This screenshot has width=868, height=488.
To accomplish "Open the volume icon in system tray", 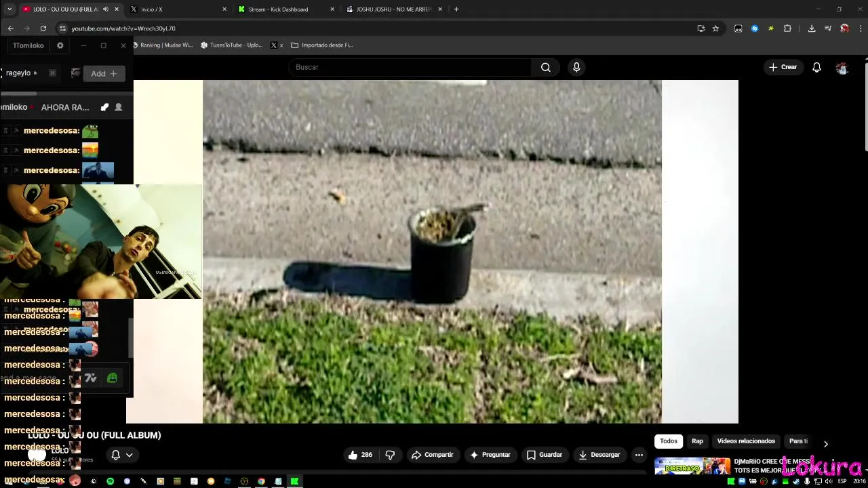I will point(829,481).
